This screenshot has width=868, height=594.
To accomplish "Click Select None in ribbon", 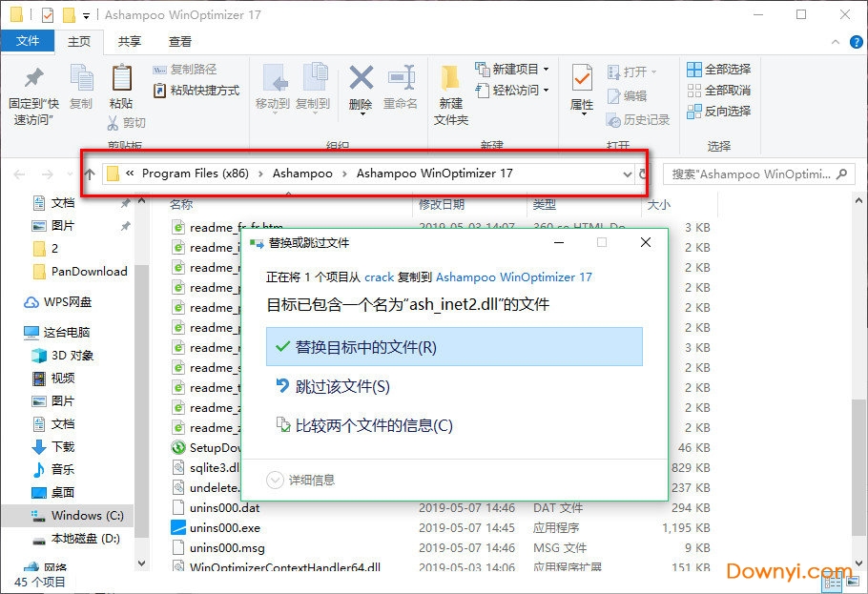I will tap(718, 91).
